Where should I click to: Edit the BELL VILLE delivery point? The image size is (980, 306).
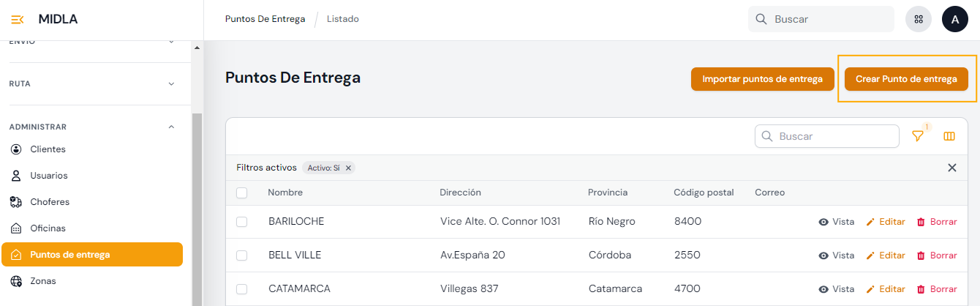point(885,255)
